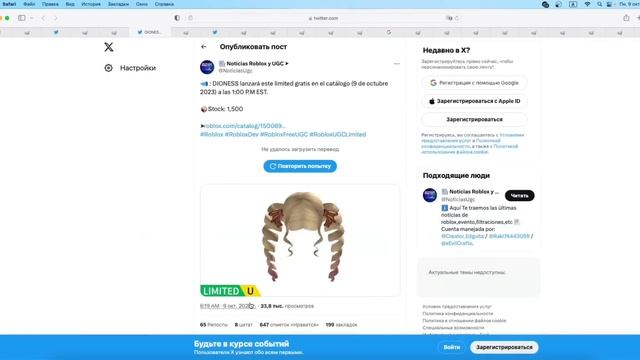Follow Noticias Roblox with the Читать button

pos(519,196)
